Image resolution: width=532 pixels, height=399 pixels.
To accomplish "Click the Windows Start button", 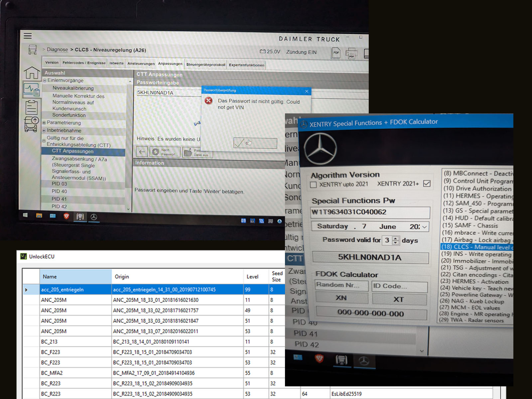I will 25,215.
